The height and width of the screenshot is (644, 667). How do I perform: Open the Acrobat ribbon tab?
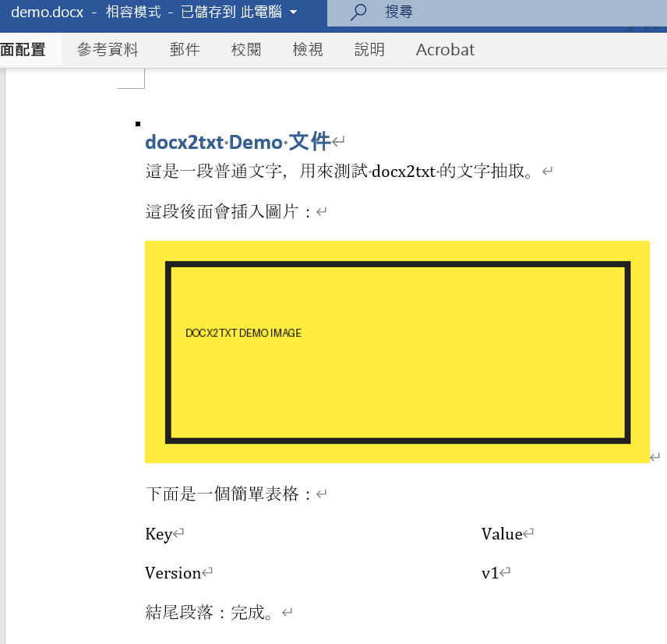pyautogui.click(x=445, y=50)
